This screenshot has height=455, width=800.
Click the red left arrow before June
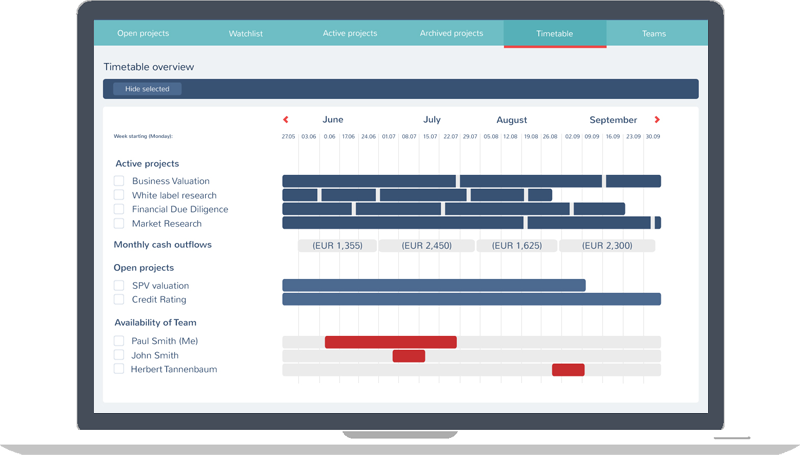point(286,120)
